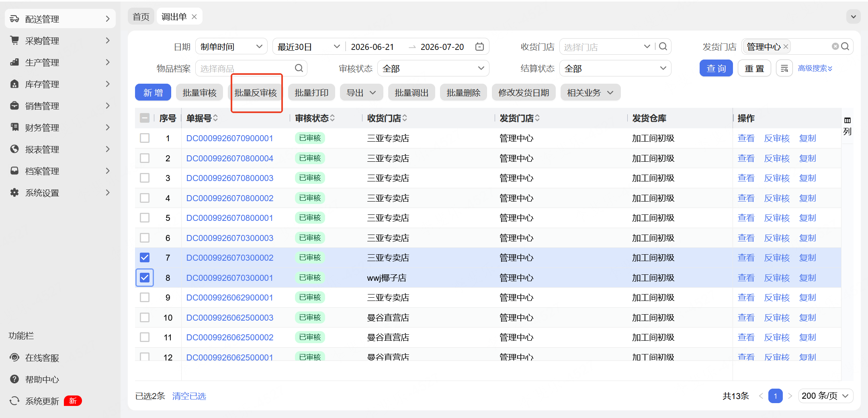Viewport: 868px width, 418px height.
Task: Click the 系统更新 refresh icon
Action: point(14,401)
